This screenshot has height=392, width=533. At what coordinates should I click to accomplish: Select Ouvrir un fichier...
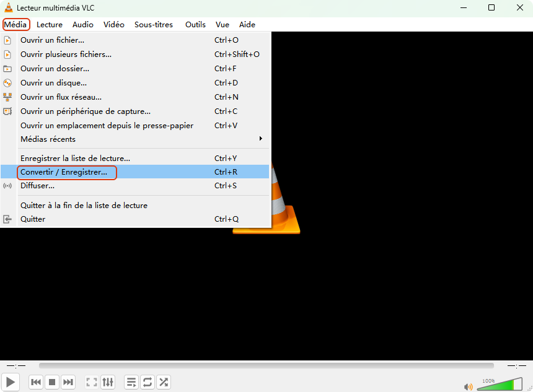[134, 40]
